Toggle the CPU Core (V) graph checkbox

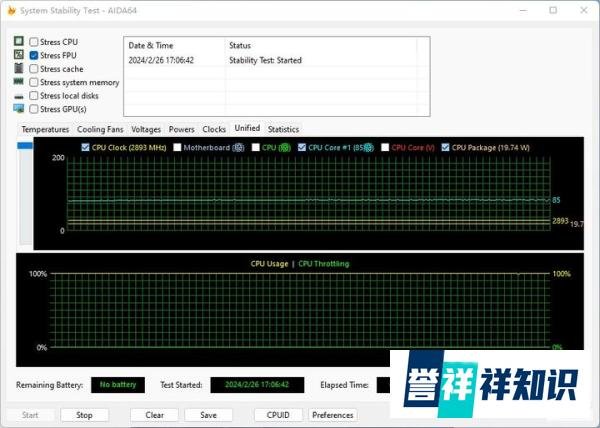point(385,147)
